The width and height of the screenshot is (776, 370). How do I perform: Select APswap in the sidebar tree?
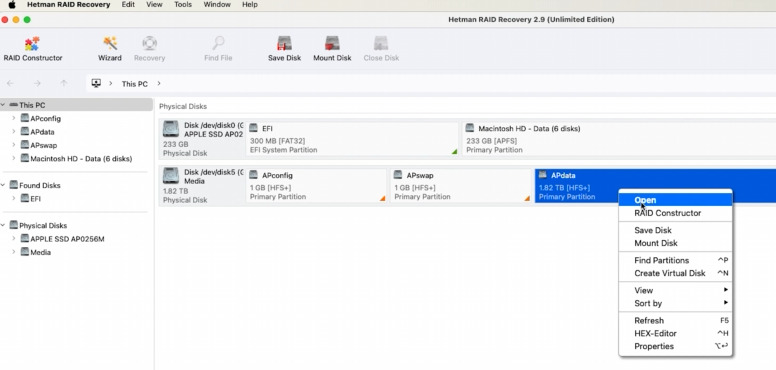[x=44, y=145]
